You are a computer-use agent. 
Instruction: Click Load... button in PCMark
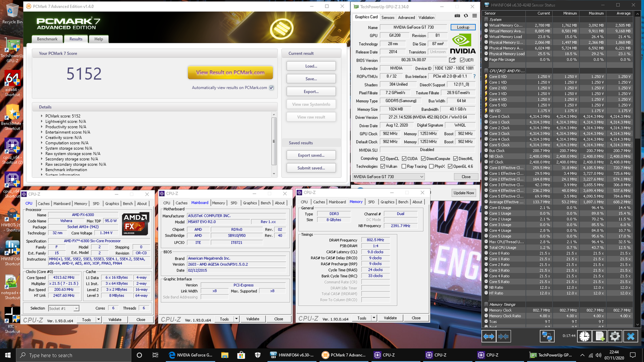[311, 66]
